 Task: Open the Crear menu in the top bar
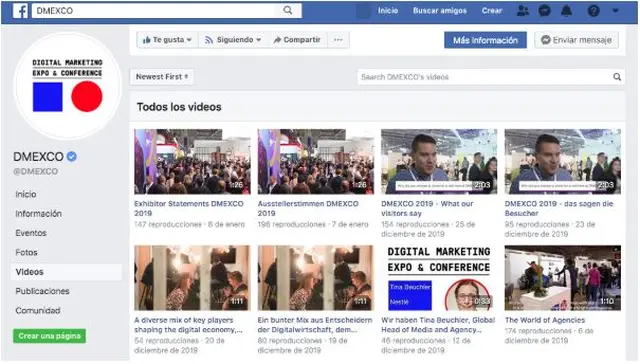[492, 11]
